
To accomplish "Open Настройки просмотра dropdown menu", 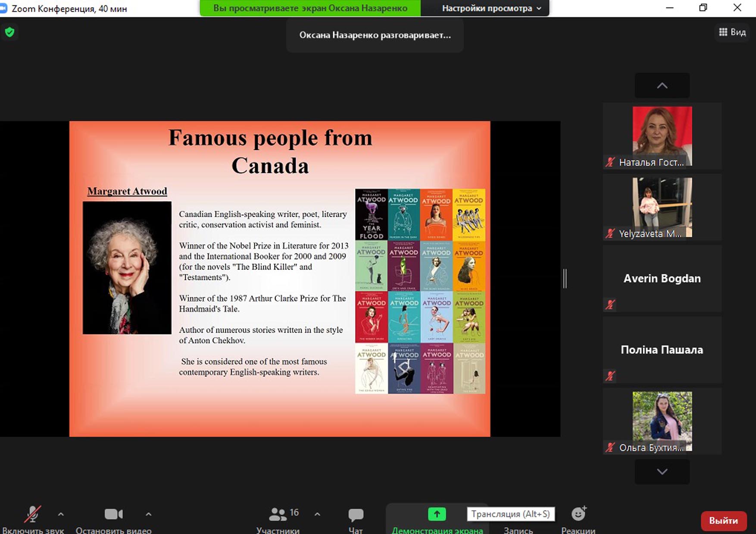I will (x=491, y=9).
